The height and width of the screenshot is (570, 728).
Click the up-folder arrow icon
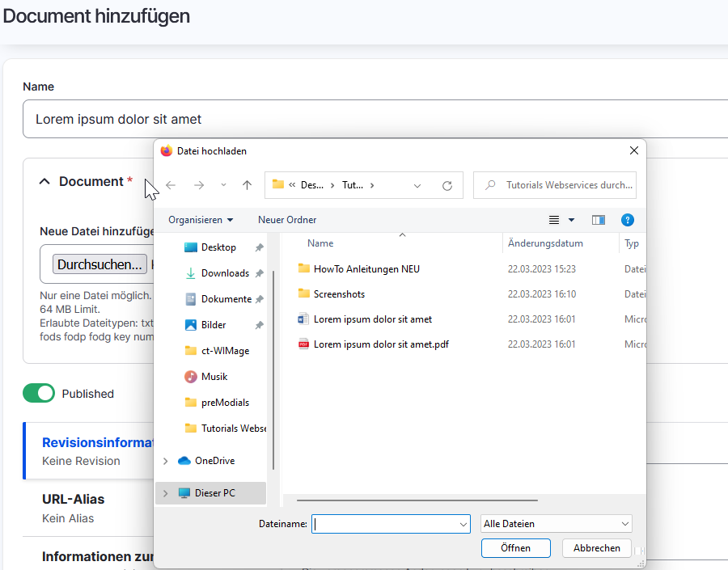click(x=247, y=185)
